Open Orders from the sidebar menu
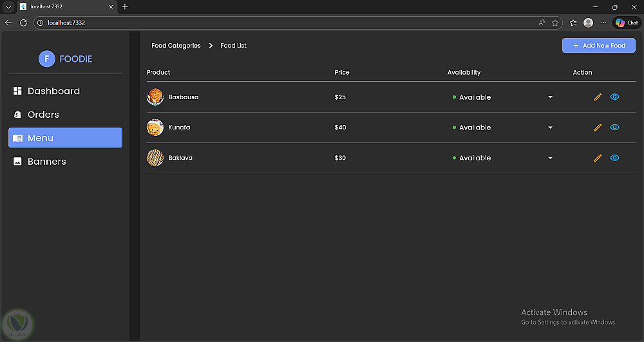This screenshot has height=342, width=644. click(43, 115)
